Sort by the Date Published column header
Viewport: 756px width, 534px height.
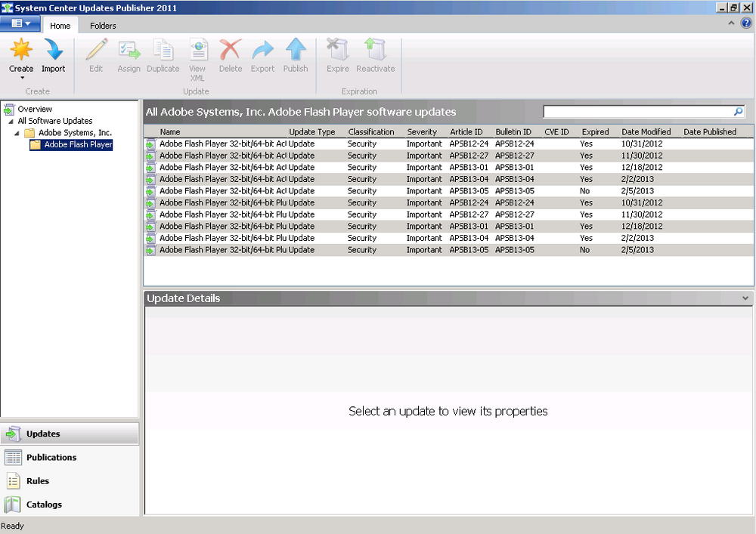[x=710, y=132]
